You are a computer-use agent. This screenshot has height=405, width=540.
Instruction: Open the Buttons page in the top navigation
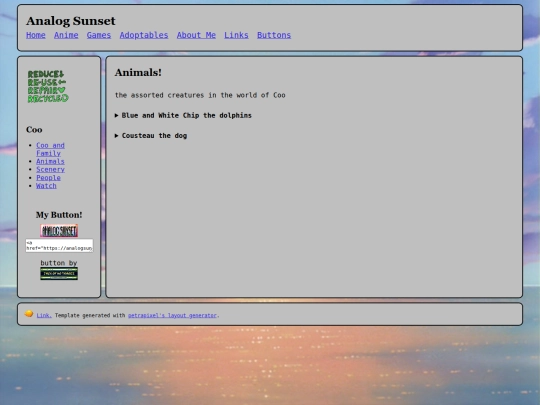point(274,35)
